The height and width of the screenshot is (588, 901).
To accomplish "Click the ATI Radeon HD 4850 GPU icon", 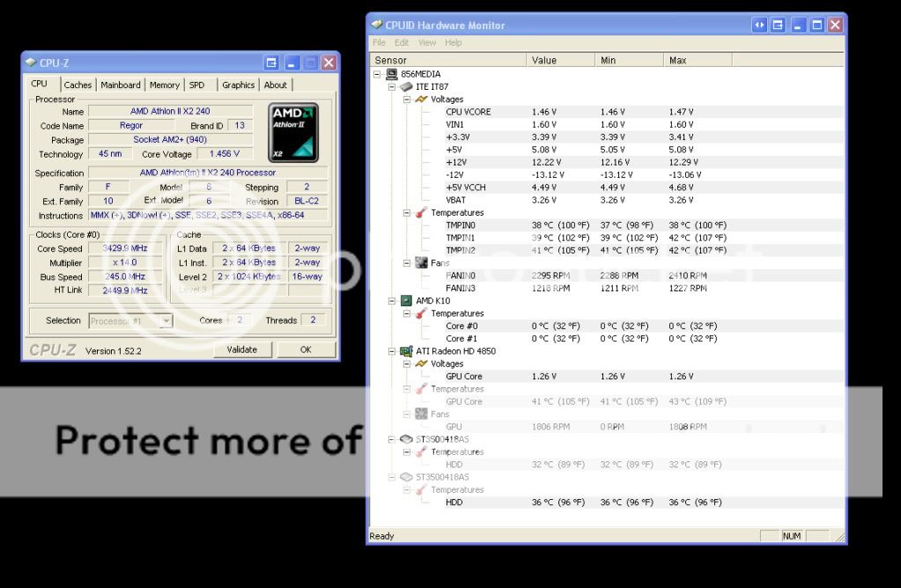I will [x=407, y=350].
